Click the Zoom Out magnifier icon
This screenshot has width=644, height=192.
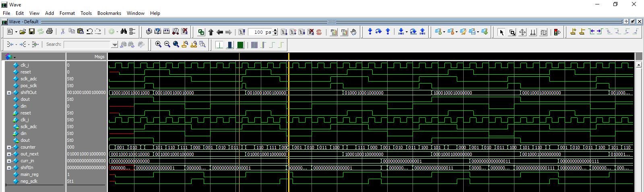pyautogui.click(x=167, y=44)
